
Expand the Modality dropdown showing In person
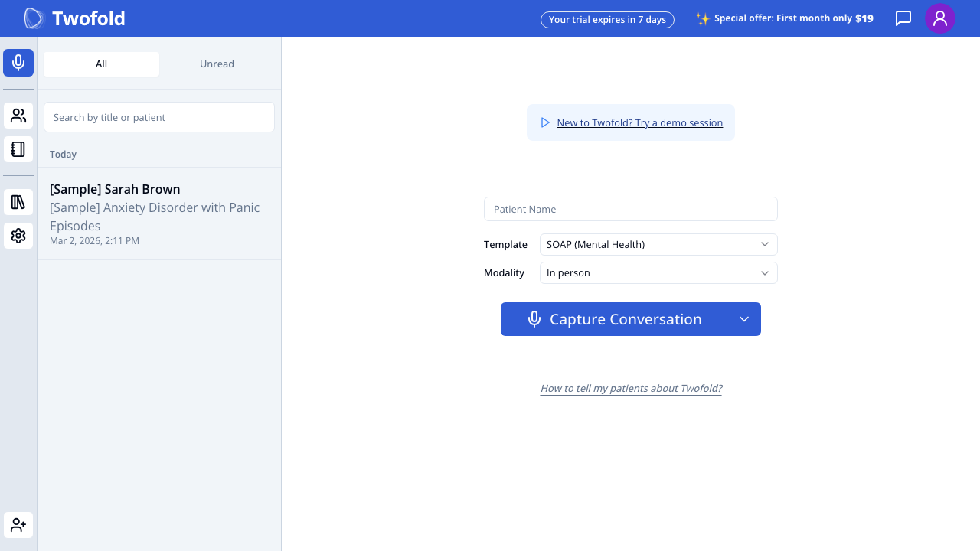point(658,272)
